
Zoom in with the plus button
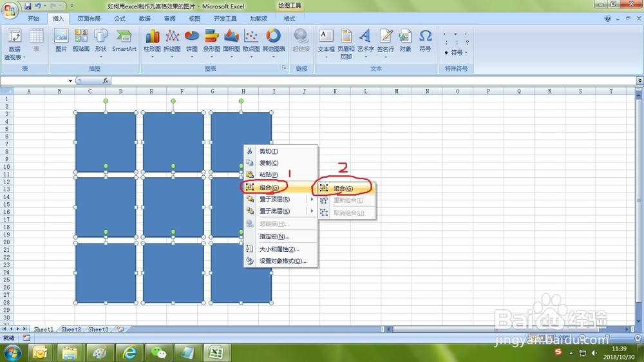pos(638,338)
